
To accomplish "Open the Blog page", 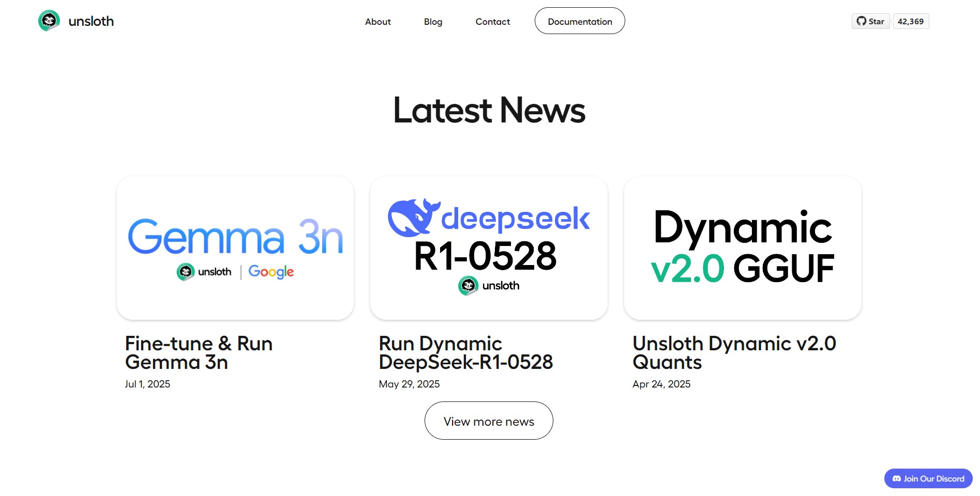I will (433, 22).
